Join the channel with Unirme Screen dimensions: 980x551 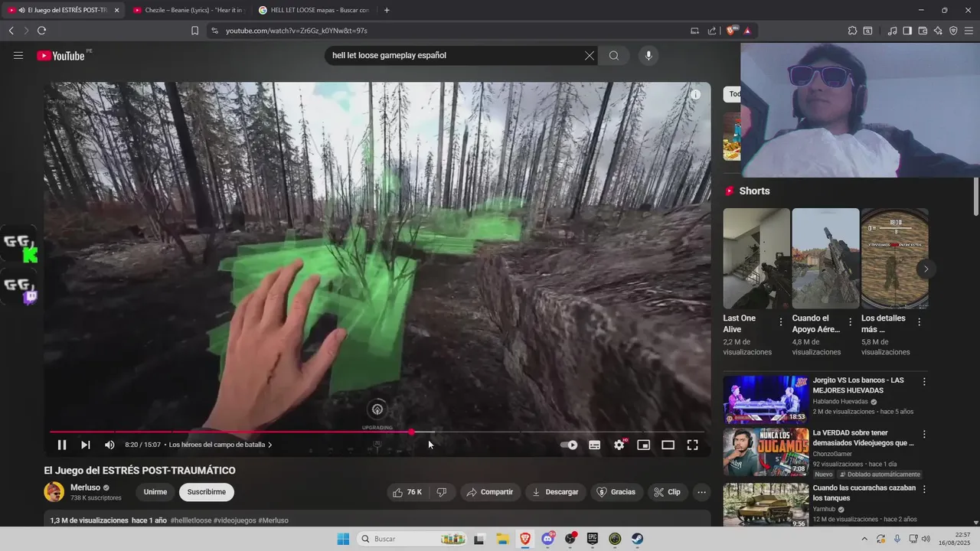pos(155,492)
